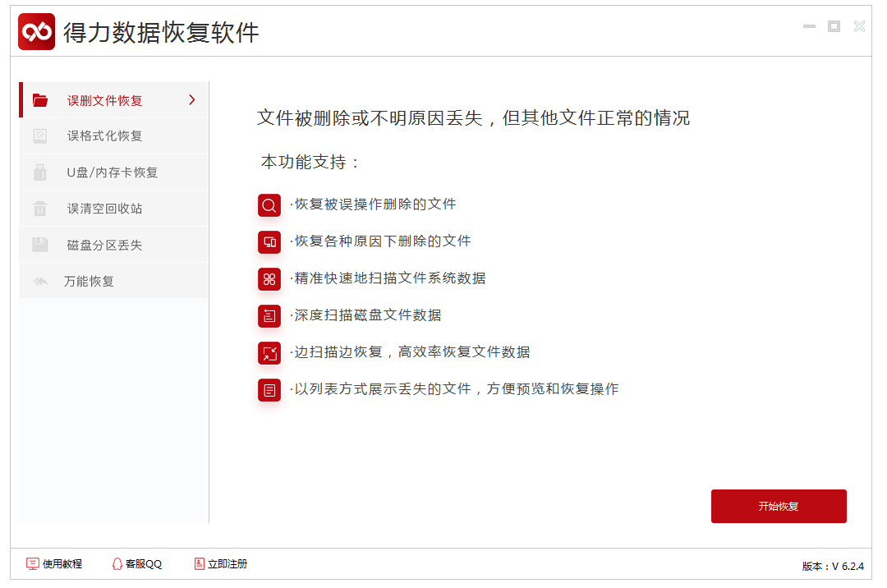Click the registration form icon for 立即注册
Screen dimensions: 887x588
199,563
